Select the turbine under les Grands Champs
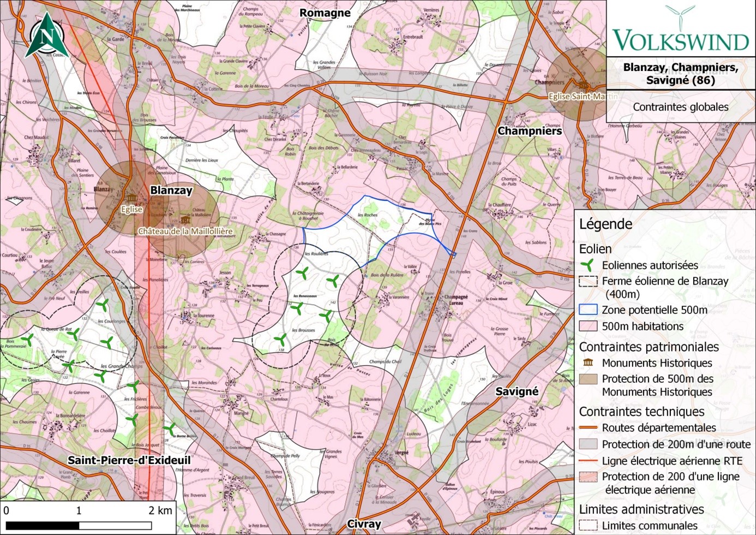This screenshot has width=756, height=535. tap(100, 376)
